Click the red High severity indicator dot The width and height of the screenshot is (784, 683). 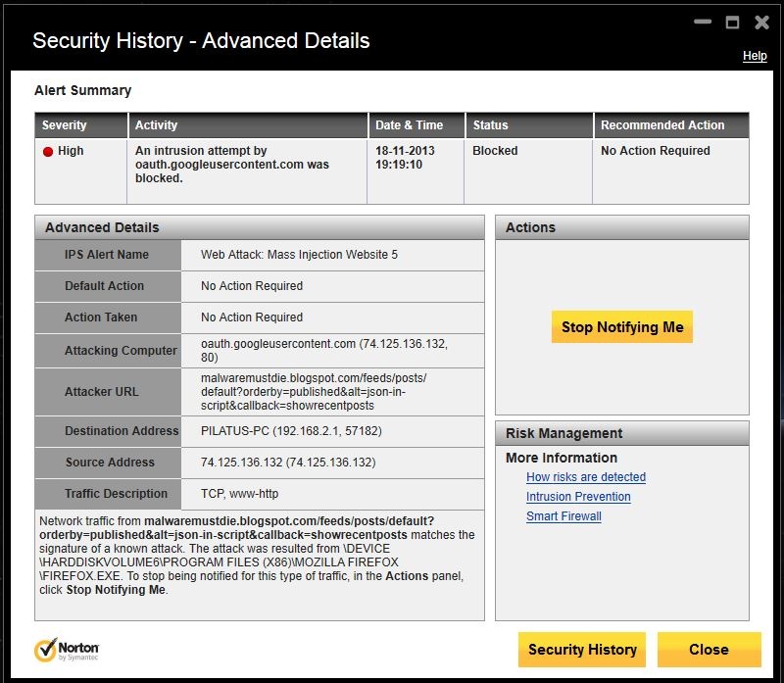click(47, 152)
